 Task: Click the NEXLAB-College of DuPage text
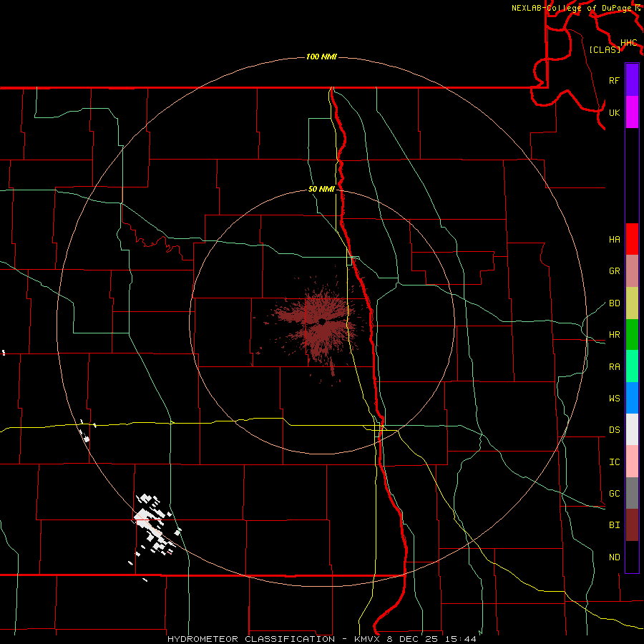pyautogui.click(x=572, y=8)
